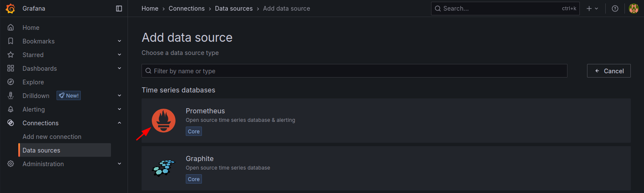This screenshot has width=644, height=193.
Task: Open the plus New dropdown menu
Action: (x=592, y=9)
